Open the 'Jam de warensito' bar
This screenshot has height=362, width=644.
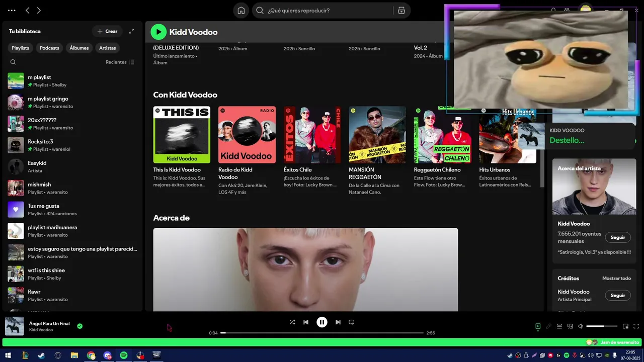(322, 342)
